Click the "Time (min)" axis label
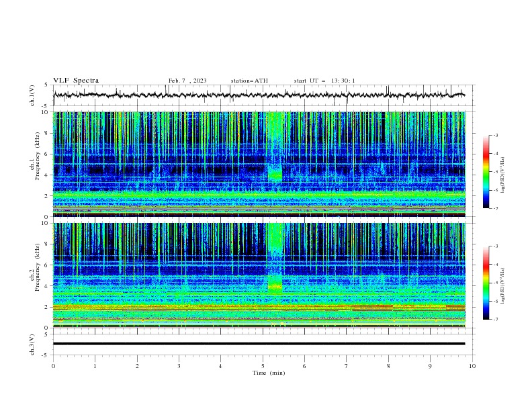532x411 pixels. pos(269,373)
